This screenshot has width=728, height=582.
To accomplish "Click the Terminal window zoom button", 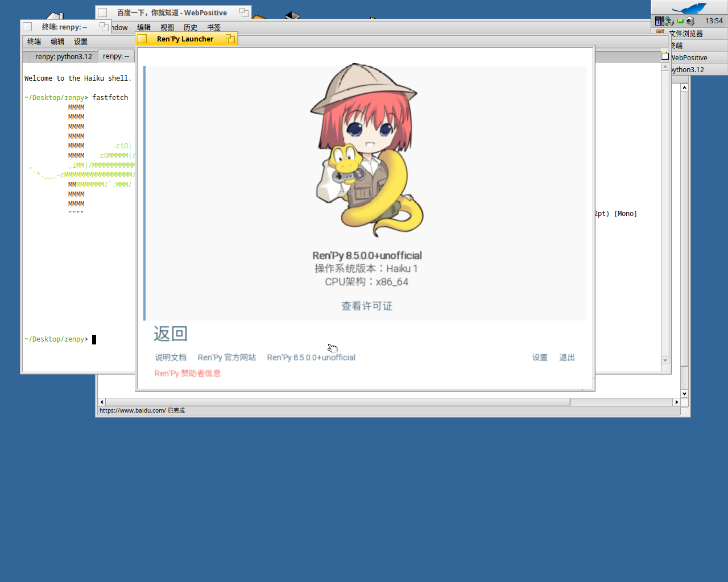I will tap(104, 27).
